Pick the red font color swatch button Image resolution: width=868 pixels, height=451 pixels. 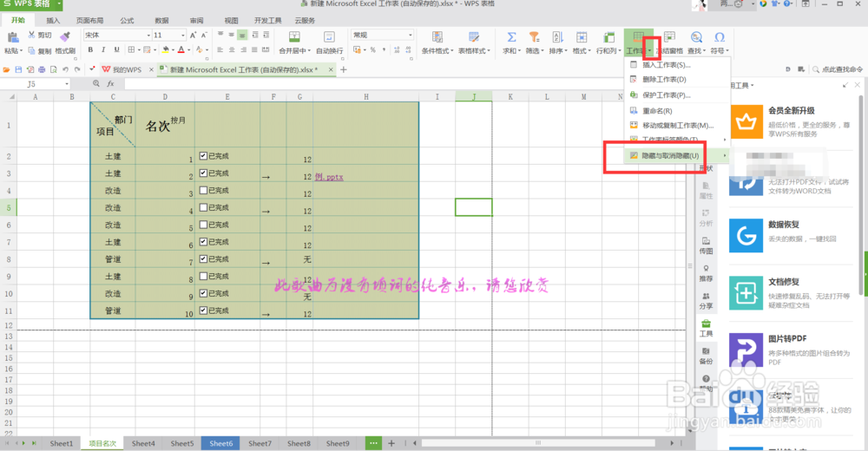[x=181, y=49]
